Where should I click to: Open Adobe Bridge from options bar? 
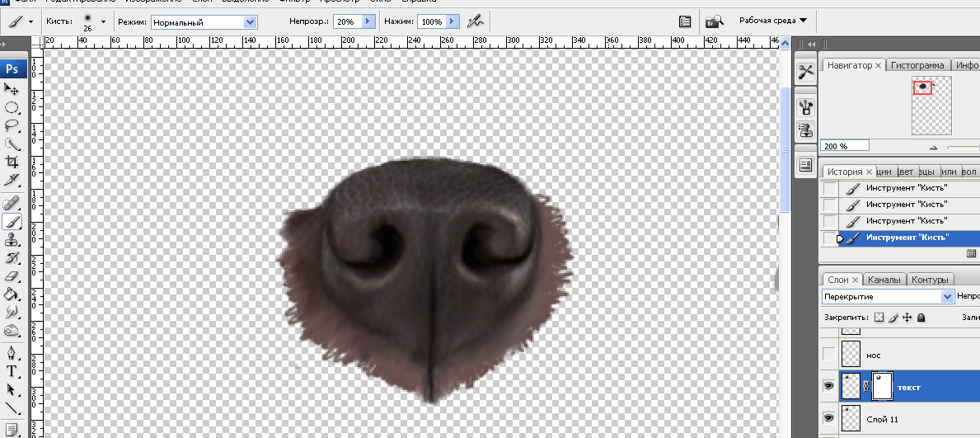[715, 21]
